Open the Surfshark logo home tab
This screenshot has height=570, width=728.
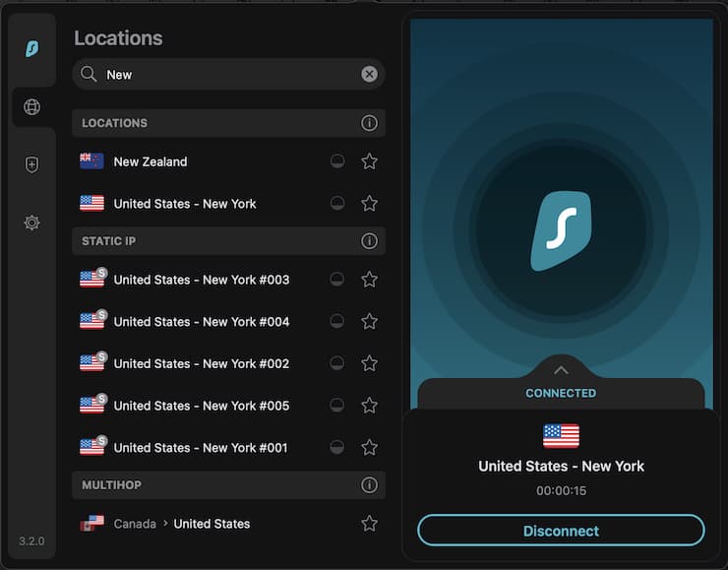[32, 49]
